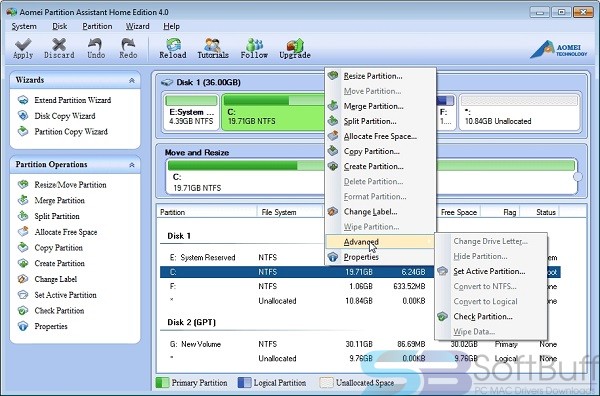Select the 10.84GB Unallocated block
This screenshot has height=396, width=600.
(x=519, y=112)
